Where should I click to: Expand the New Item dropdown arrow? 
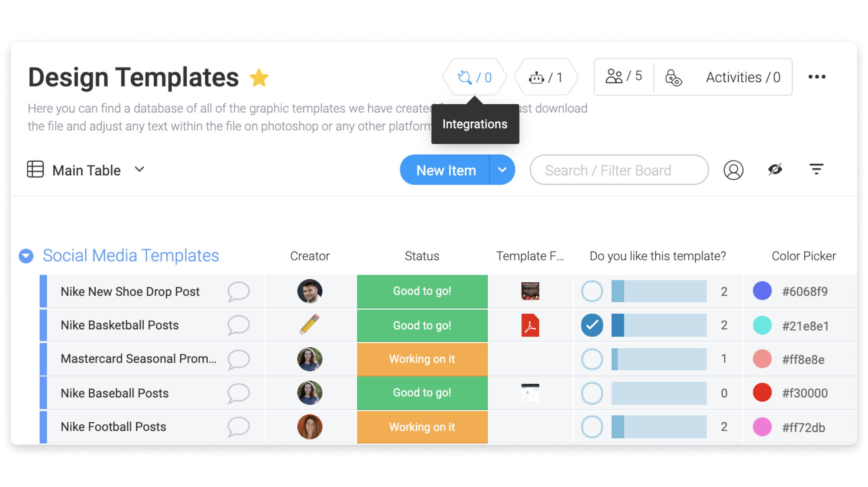click(503, 170)
